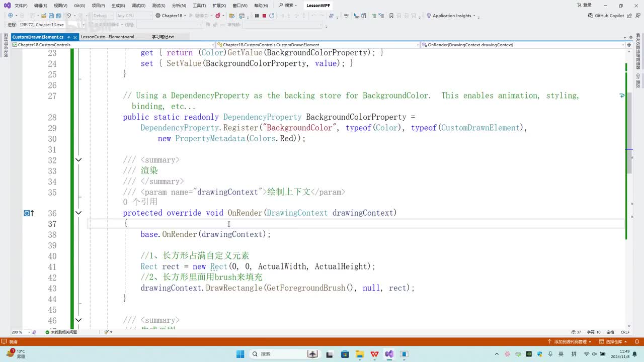Open the Git(G) menu

[79, 6]
